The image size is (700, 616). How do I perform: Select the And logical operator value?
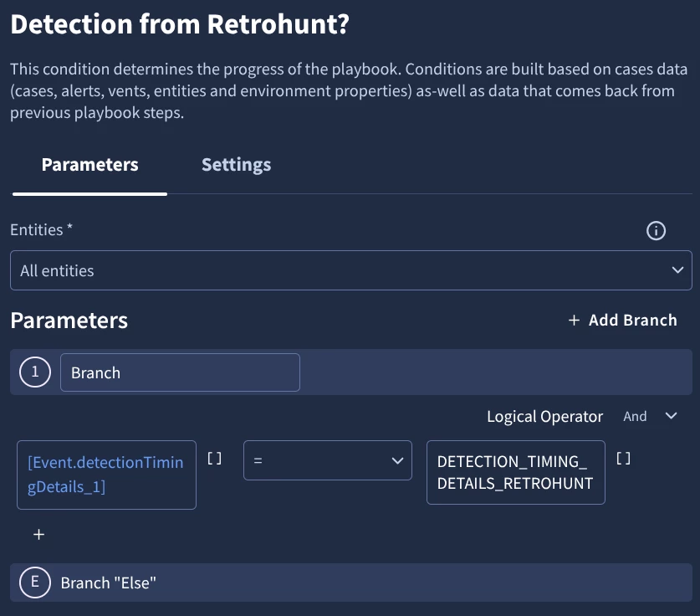(x=635, y=416)
